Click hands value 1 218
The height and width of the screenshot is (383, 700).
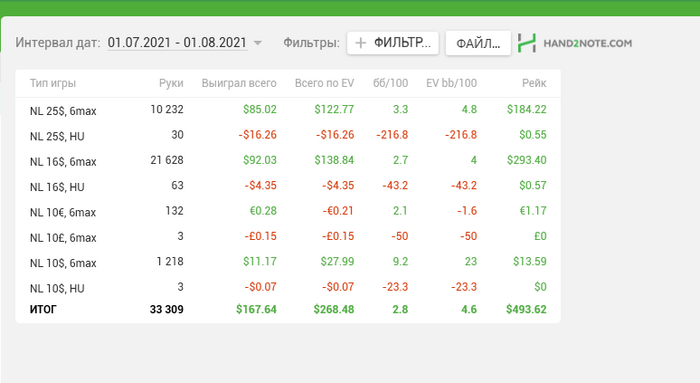[x=170, y=261]
